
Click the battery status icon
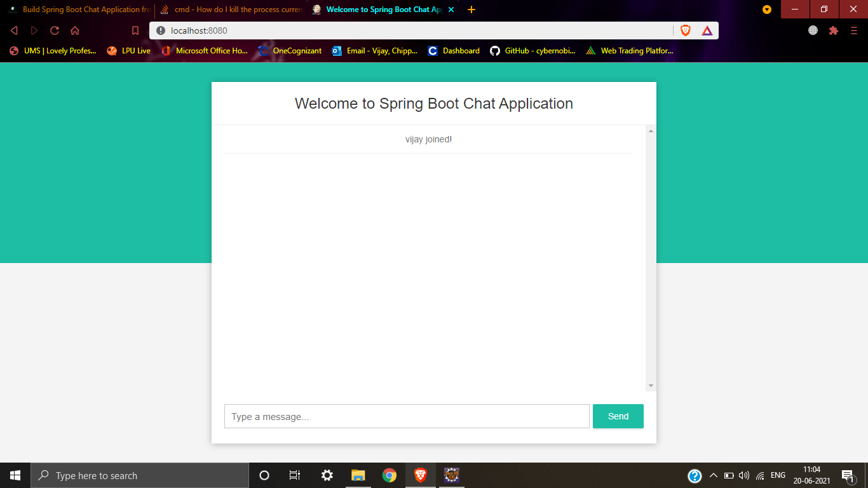click(x=729, y=475)
